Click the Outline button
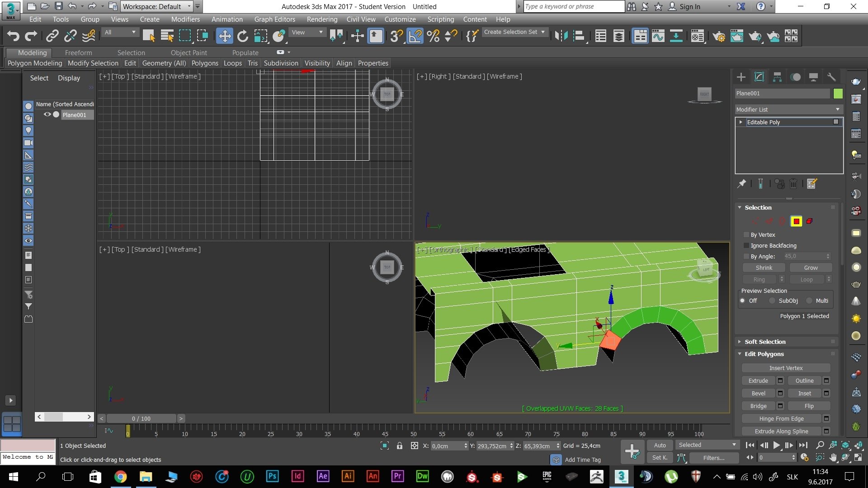 click(x=804, y=380)
